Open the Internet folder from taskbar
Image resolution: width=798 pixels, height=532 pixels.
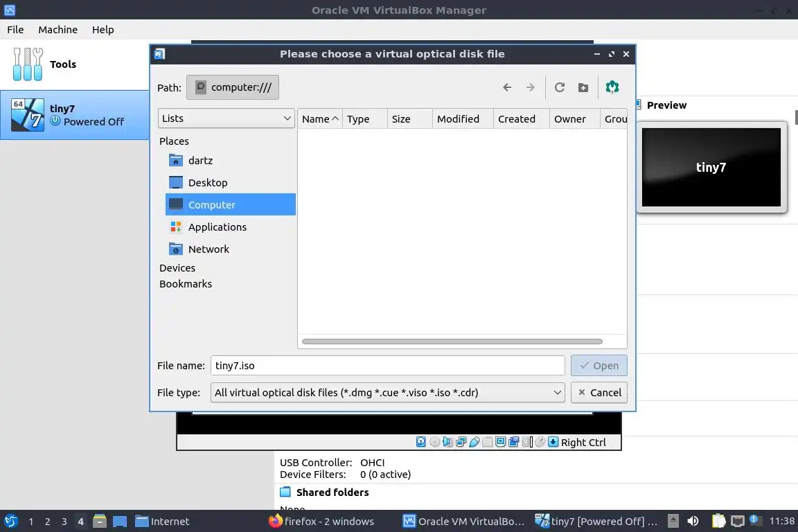point(162,522)
